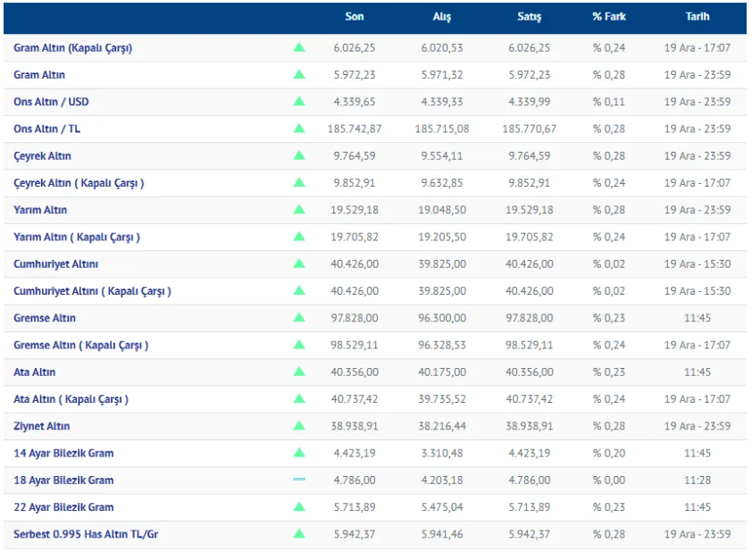Image resolution: width=752 pixels, height=560 pixels.
Task: Click the trend arrow for Çeyrek Altın
Action: click(x=299, y=155)
